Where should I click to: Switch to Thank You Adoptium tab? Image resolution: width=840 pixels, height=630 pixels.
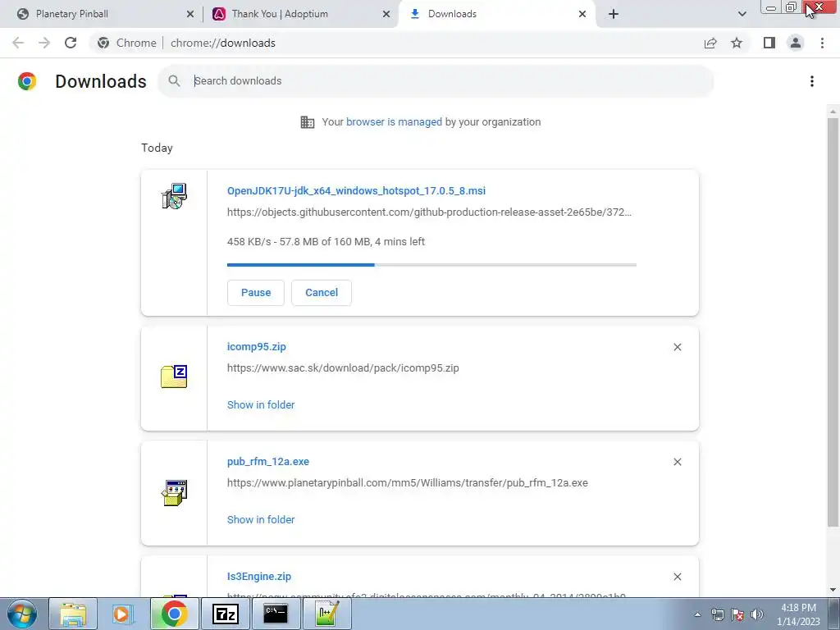point(302,14)
